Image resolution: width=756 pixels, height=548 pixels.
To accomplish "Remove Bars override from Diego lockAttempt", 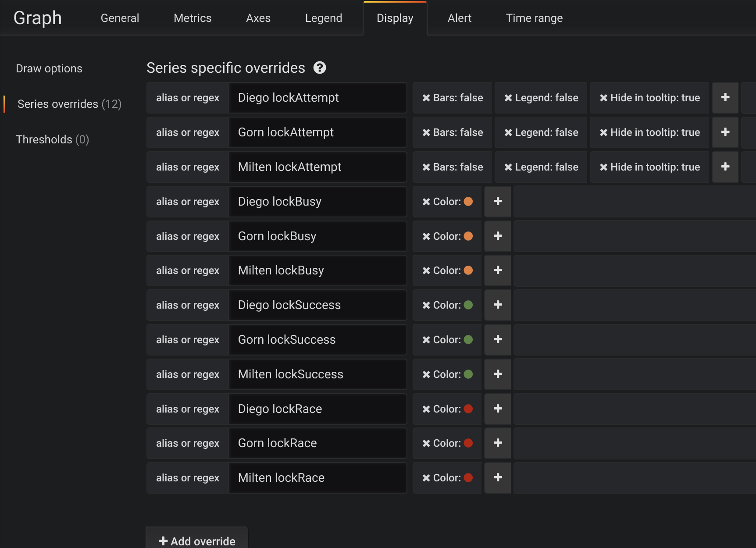I will tap(426, 98).
